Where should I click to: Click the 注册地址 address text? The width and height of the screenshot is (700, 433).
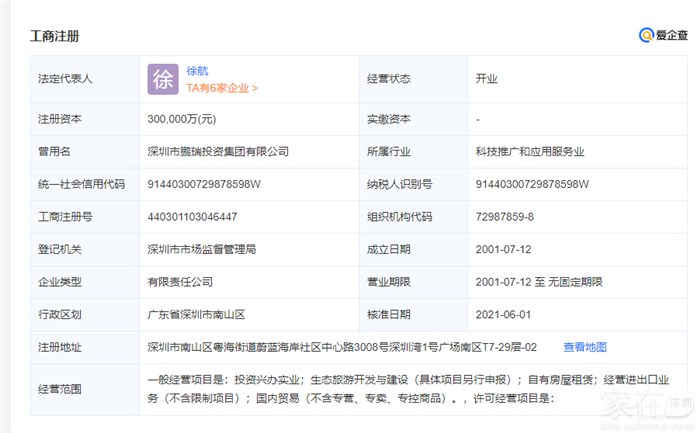(x=342, y=347)
